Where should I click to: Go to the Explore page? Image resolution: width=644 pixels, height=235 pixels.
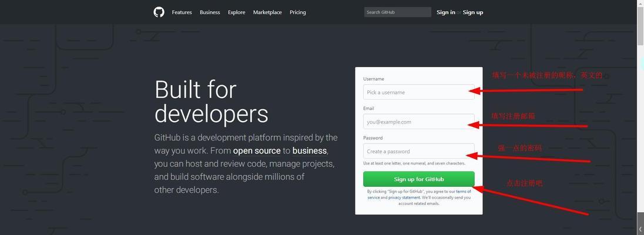tap(237, 12)
